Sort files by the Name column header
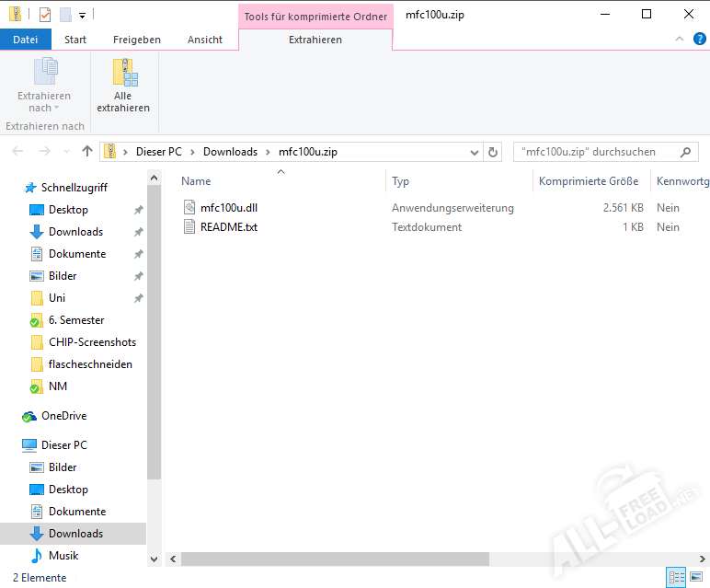This screenshot has height=588, width=710. point(196,181)
